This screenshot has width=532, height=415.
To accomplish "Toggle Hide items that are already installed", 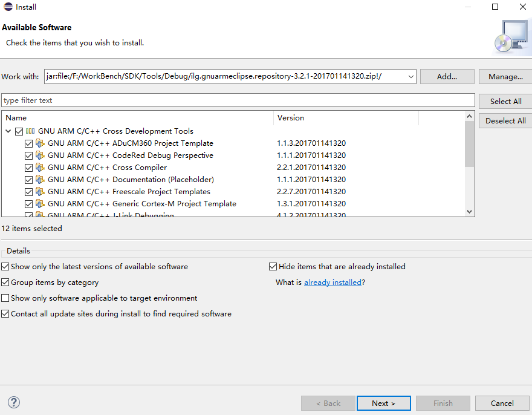I will [x=273, y=267].
